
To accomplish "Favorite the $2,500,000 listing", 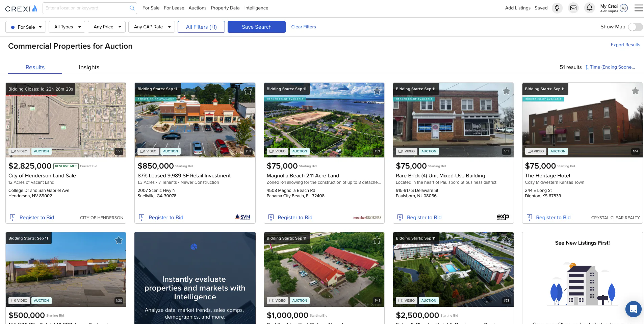I will (x=506, y=240).
